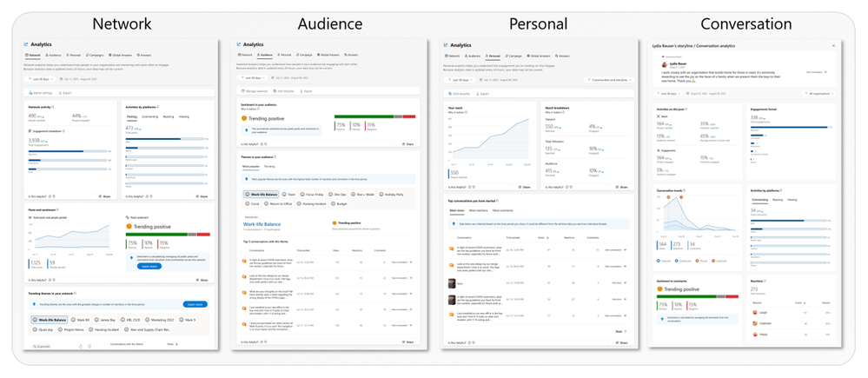Sort by Views column in Network themes table
Viewport: 868px width, 378px height.
point(173,344)
